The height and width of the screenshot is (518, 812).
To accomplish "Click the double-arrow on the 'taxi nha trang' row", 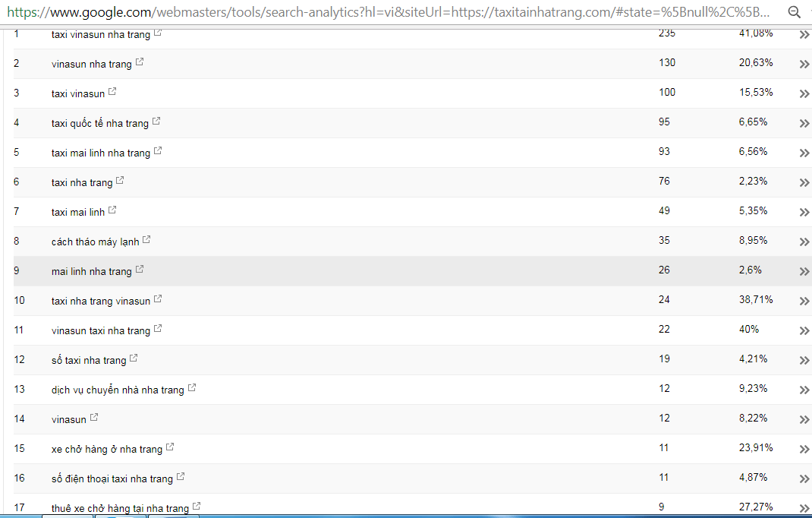I will (x=804, y=182).
